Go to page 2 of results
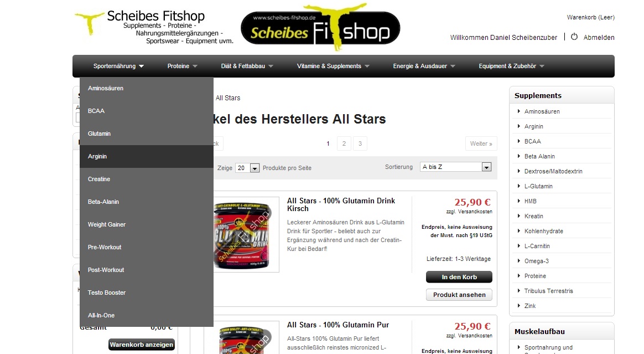 (x=344, y=143)
